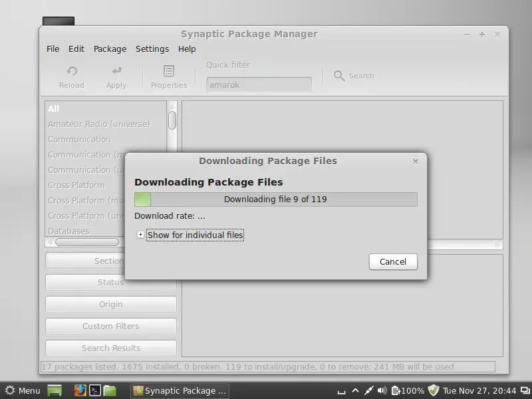Launch Firefox from the taskbar

[80, 390]
